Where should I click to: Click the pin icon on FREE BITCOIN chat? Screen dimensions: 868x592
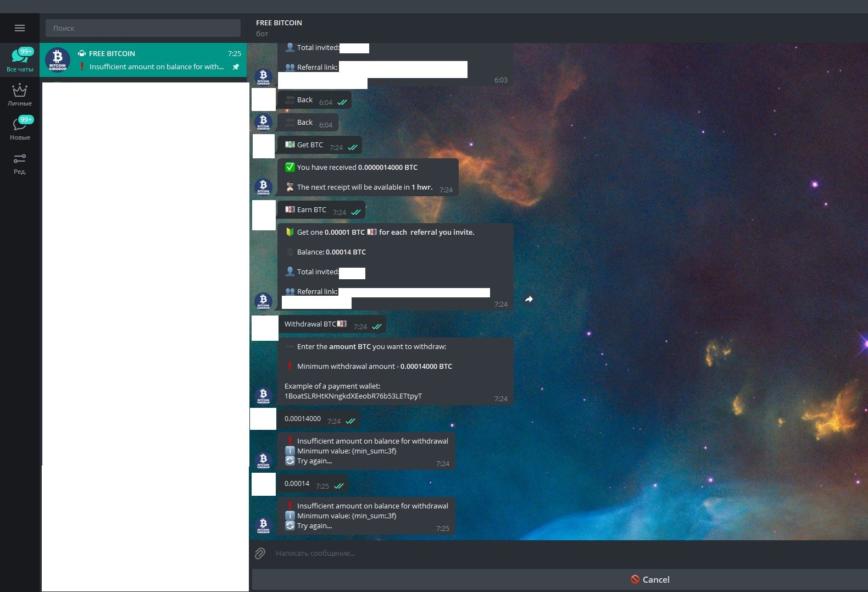click(236, 67)
